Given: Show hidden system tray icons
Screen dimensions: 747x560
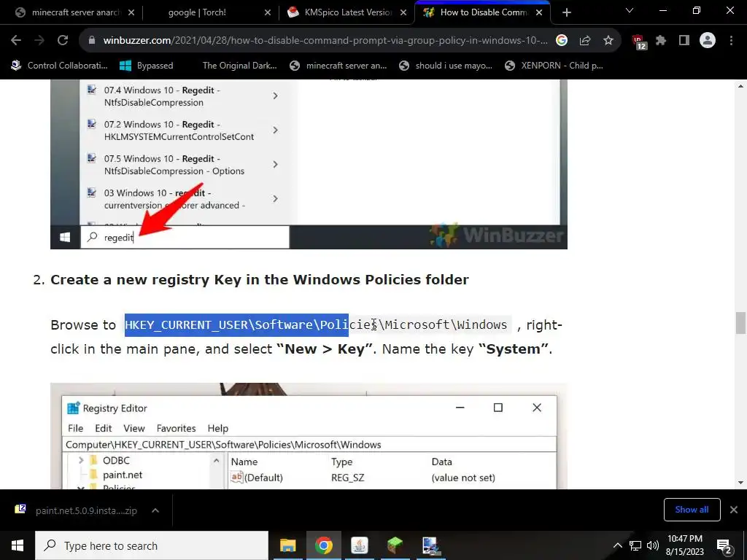Looking at the screenshot, I should [x=617, y=545].
